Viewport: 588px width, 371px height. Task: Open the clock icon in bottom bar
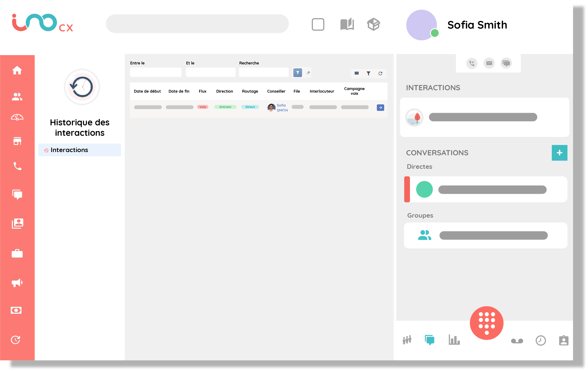(x=540, y=340)
